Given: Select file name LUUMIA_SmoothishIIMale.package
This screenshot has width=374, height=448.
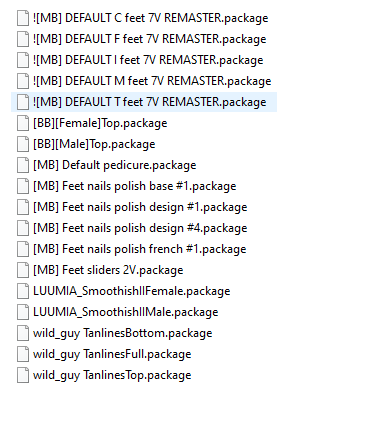Looking at the screenshot, I should tap(126, 312).
